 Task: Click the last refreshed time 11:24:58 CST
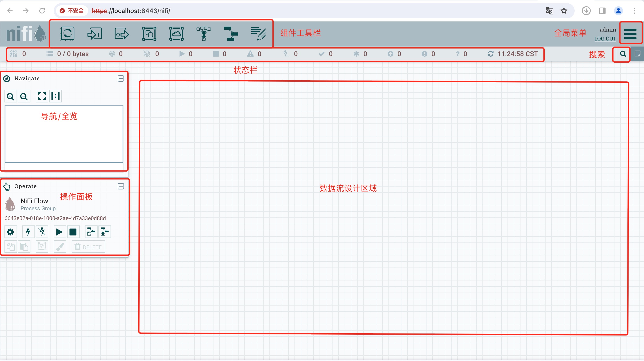pyautogui.click(x=518, y=54)
